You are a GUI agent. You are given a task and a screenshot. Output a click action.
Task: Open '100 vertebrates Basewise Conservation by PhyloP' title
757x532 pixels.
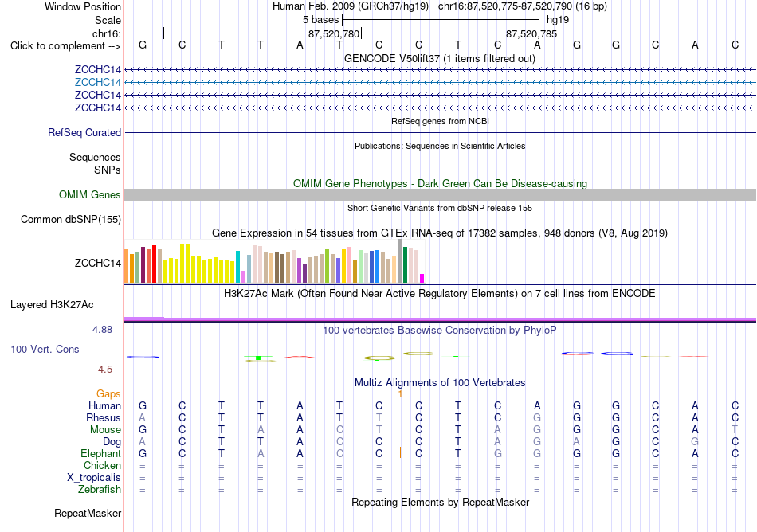pyautogui.click(x=440, y=330)
